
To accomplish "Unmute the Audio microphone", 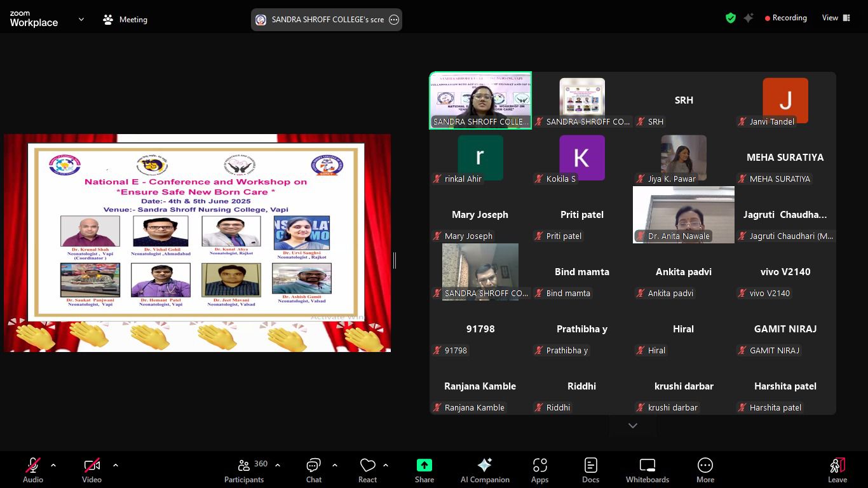I will pos(33,471).
